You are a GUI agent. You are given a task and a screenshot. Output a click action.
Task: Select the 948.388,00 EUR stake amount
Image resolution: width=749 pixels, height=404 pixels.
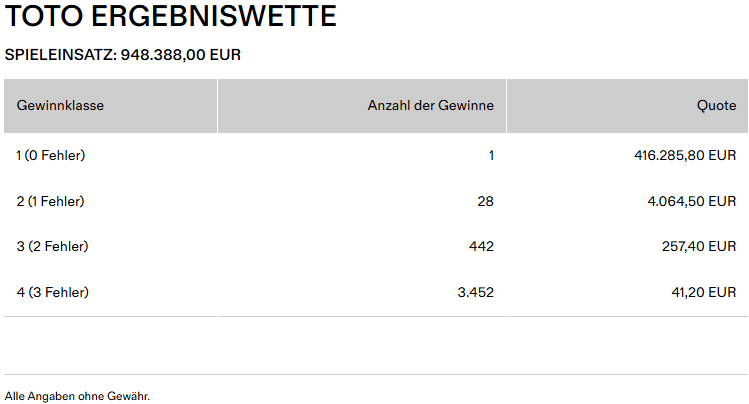tap(181, 54)
